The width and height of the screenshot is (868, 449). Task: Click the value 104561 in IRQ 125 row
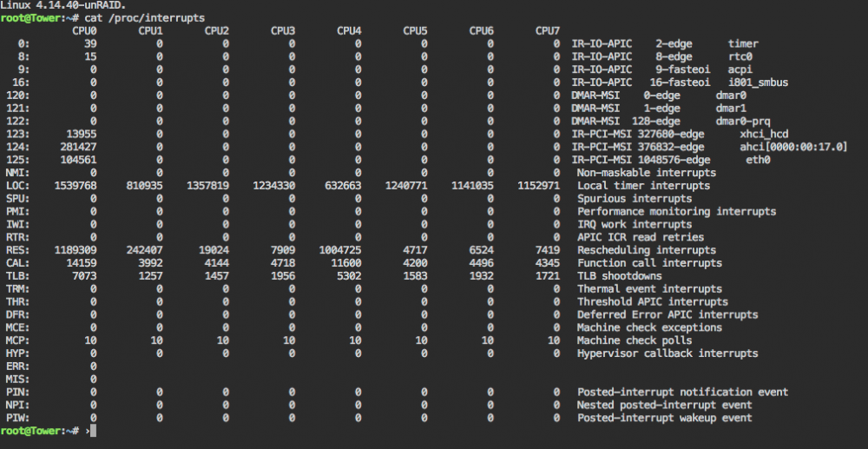(x=79, y=160)
